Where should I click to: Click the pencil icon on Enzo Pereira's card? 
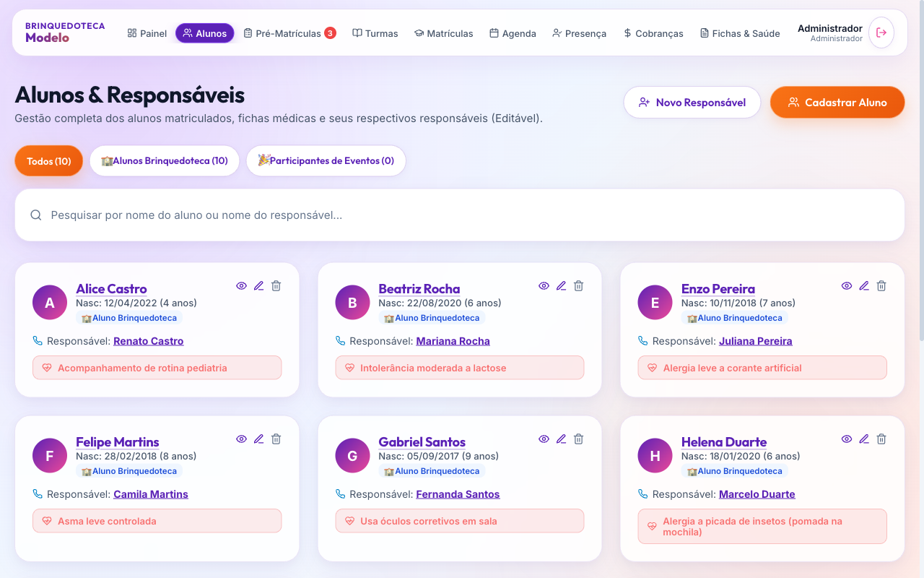[x=864, y=286]
